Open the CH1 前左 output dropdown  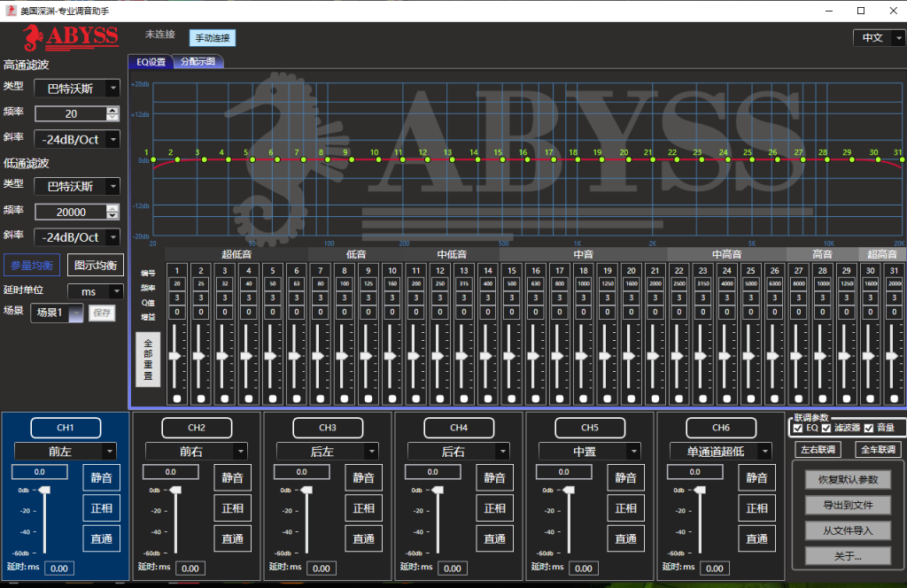(66, 451)
